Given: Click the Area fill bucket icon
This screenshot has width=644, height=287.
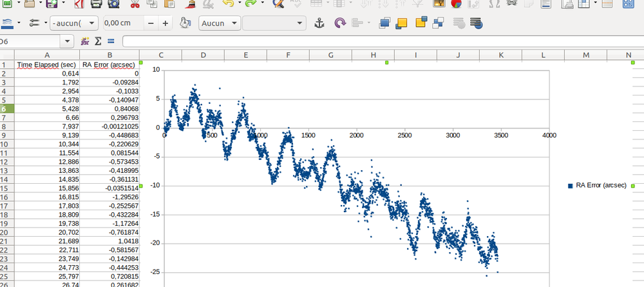Looking at the screenshot, I should (x=186, y=23).
